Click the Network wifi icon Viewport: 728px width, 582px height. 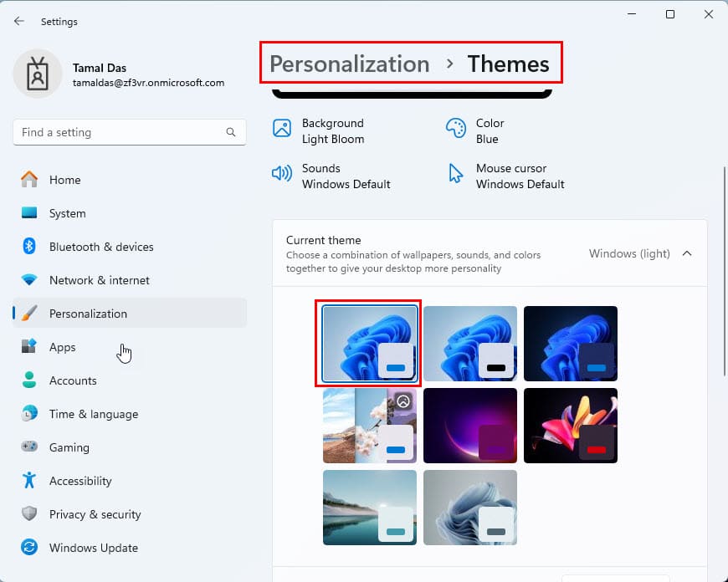pos(29,280)
